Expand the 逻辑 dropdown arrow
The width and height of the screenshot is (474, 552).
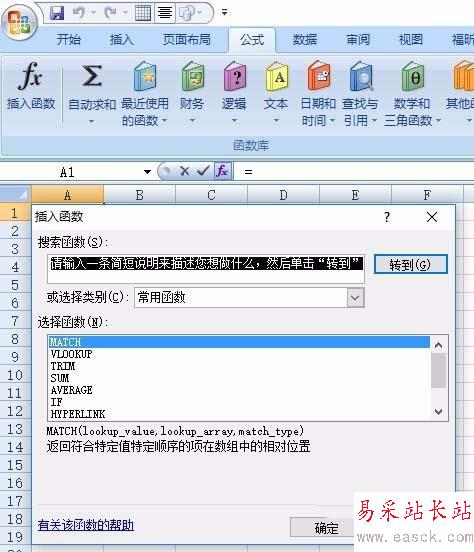coord(235,121)
